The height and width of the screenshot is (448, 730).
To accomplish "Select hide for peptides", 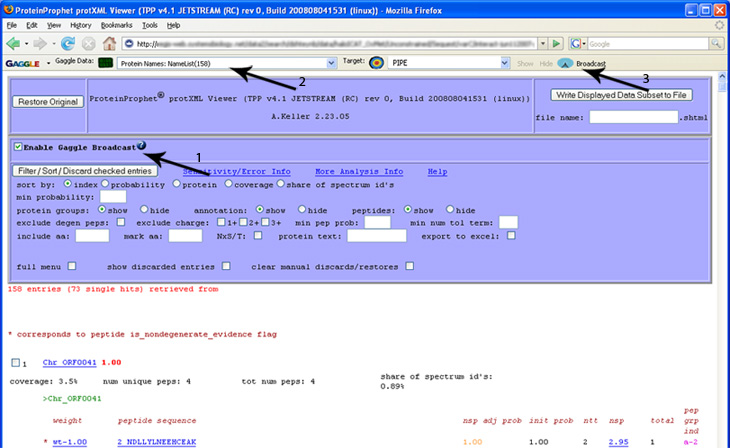I will click(450, 210).
